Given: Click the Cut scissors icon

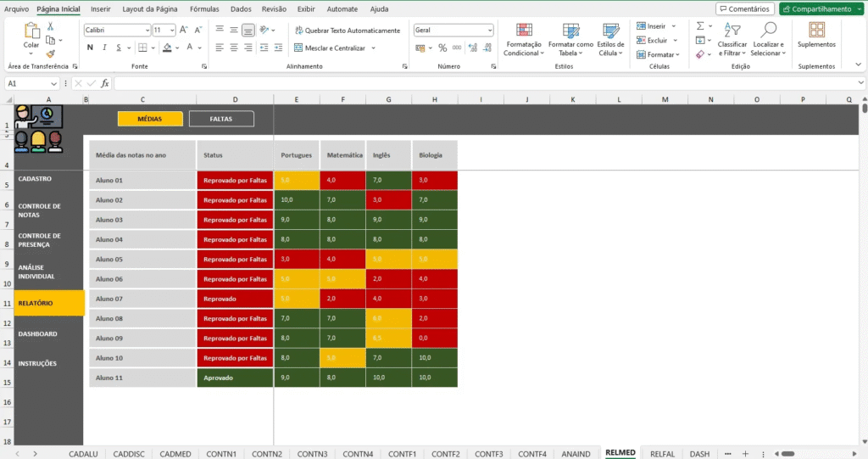Looking at the screenshot, I should (x=50, y=26).
